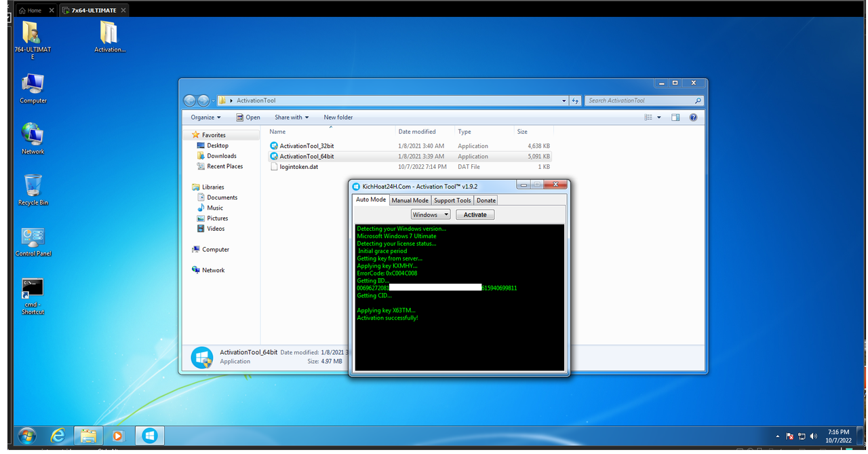Click the 'Activation successfully!' log line
The image size is (868, 454).
(x=387, y=318)
